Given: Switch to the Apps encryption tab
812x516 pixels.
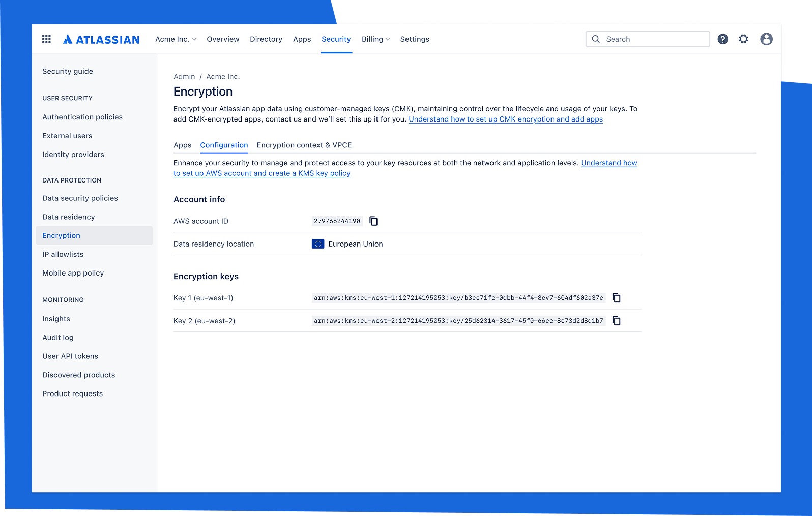Looking at the screenshot, I should pyautogui.click(x=182, y=145).
